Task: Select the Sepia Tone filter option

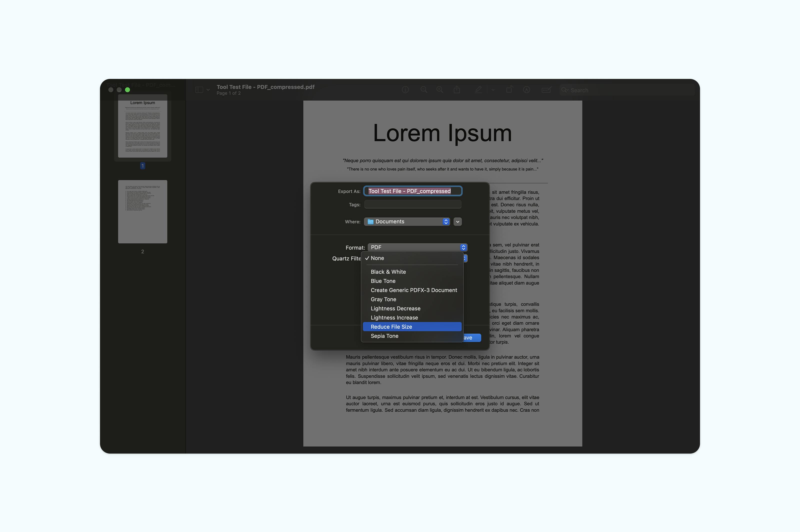Action: (x=384, y=336)
